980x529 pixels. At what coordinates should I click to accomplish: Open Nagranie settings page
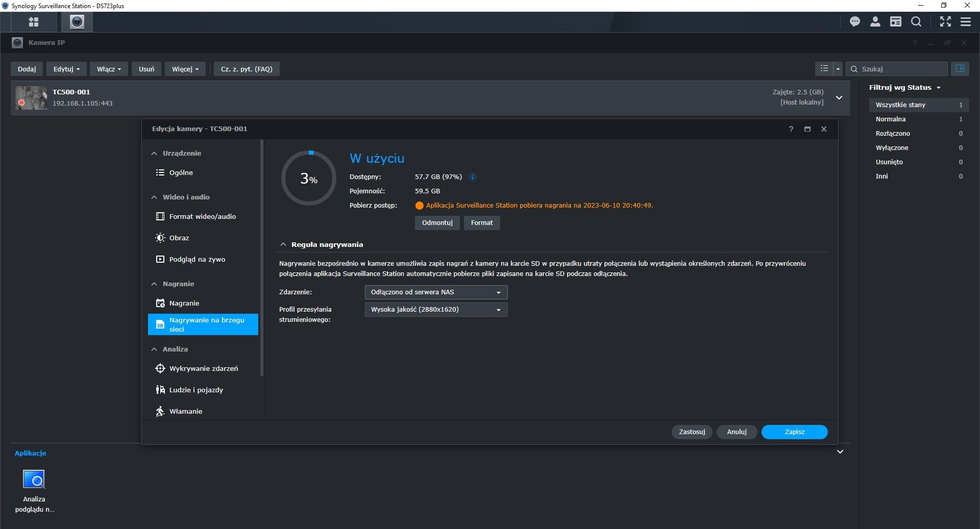click(x=203, y=303)
